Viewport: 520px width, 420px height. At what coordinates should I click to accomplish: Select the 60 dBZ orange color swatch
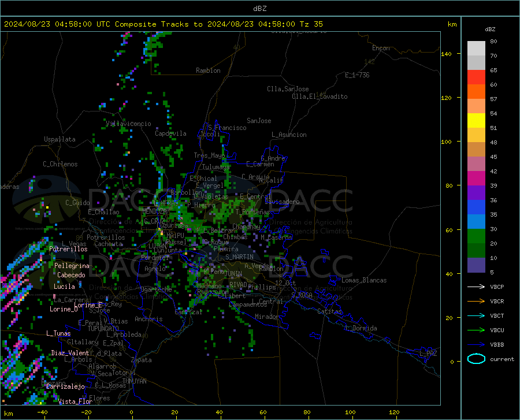[x=476, y=92]
